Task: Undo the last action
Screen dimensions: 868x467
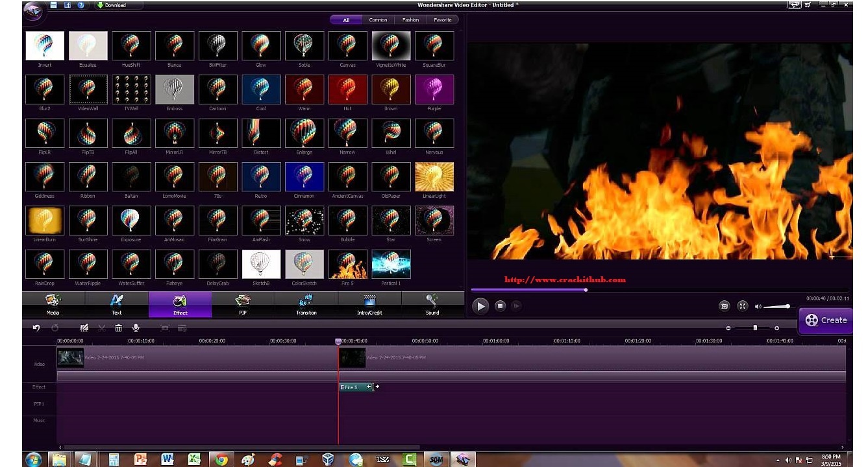Action: click(x=36, y=328)
